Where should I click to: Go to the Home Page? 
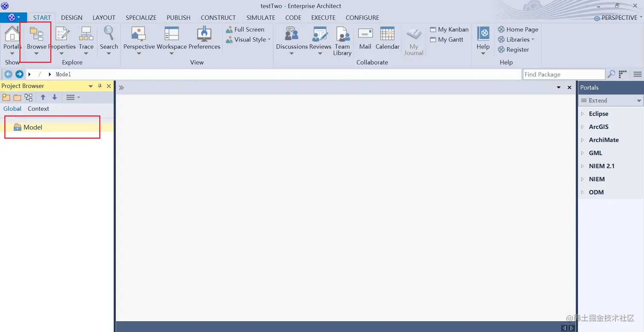click(518, 29)
